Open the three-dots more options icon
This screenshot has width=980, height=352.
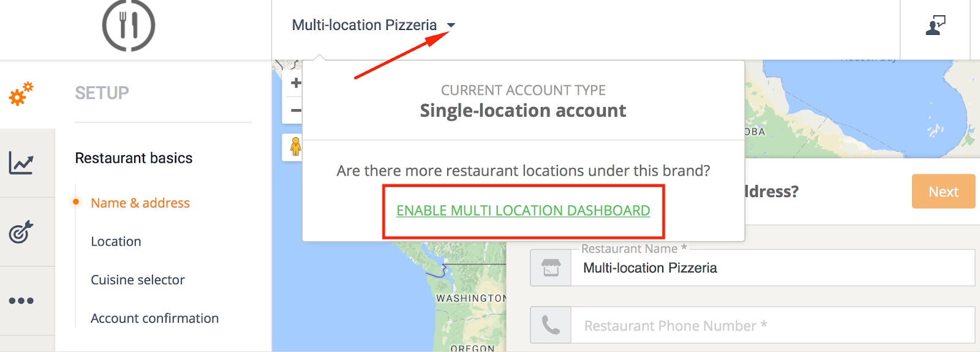tap(21, 301)
